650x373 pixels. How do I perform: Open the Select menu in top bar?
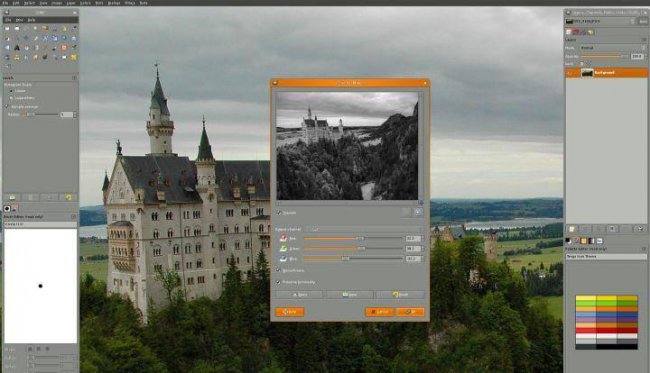(29, 2)
